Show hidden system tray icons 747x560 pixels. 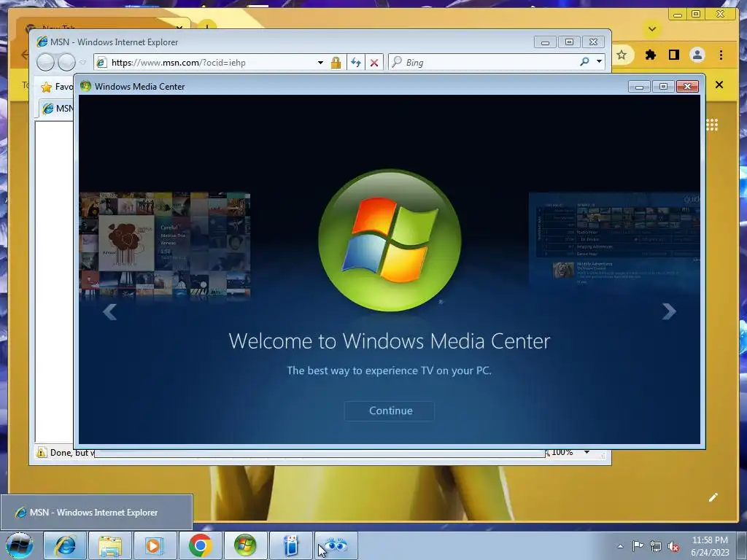pos(620,546)
